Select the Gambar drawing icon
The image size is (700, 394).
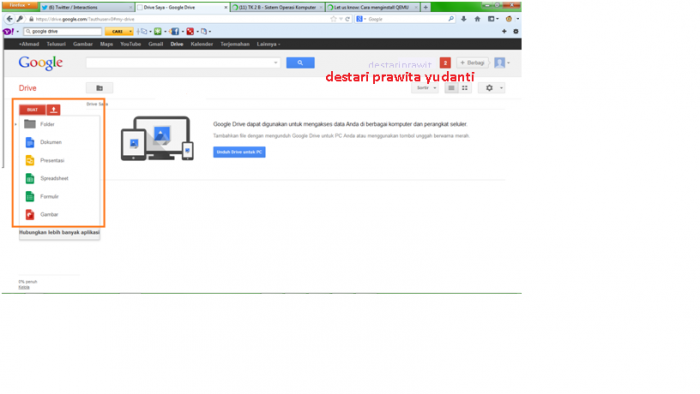30,215
